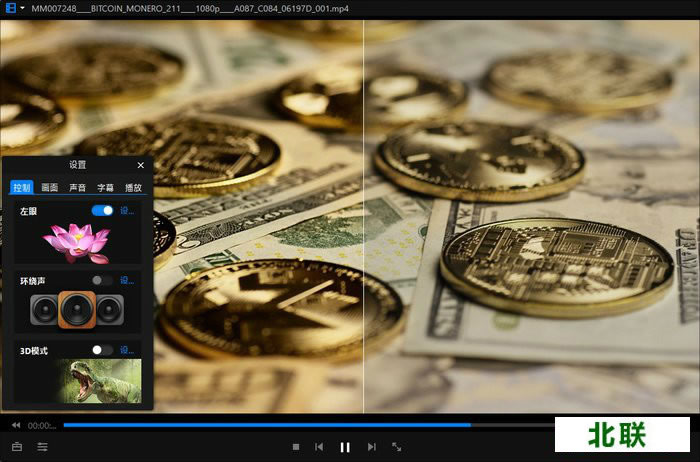
Task: Open the 字幕 subtitles tab
Action: (105, 187)
